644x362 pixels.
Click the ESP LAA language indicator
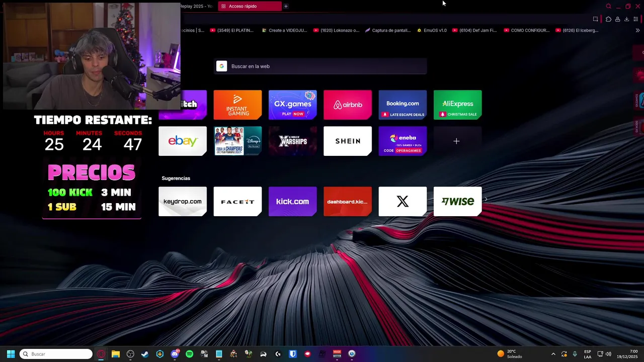pos(588,354)
